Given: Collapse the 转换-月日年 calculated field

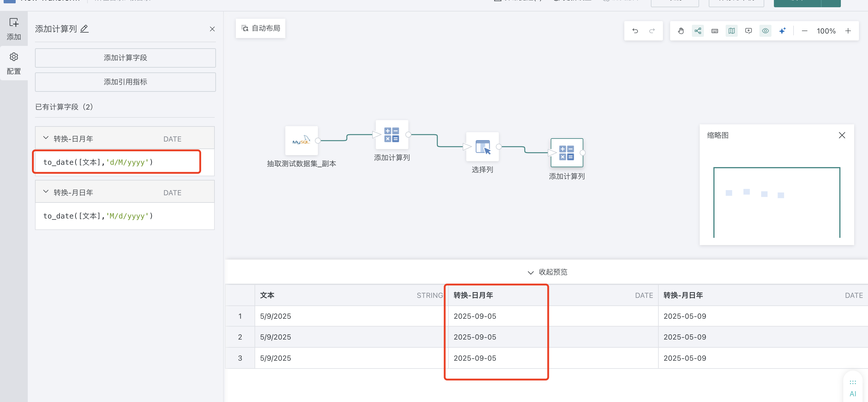Looking at the screenshot, I should coord(46,192).
